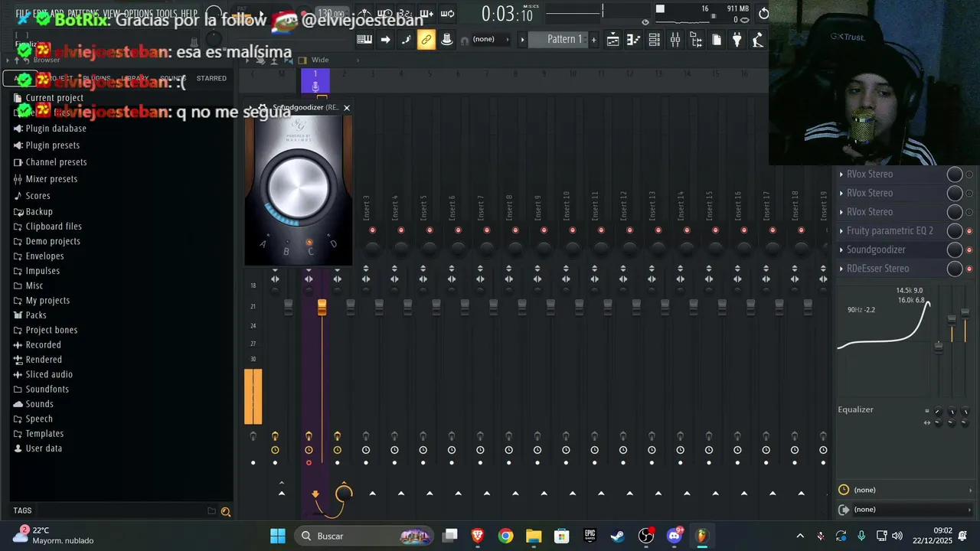
Task: Open the Mixer presets folder
Action: pyautogui.click(x=51, y=179)
